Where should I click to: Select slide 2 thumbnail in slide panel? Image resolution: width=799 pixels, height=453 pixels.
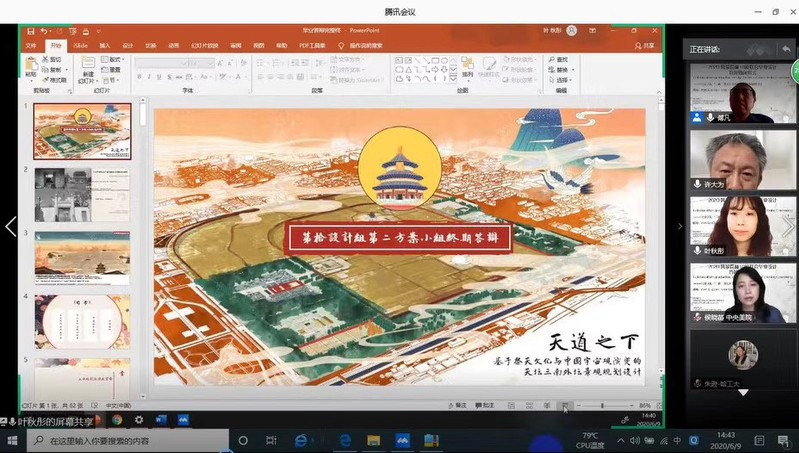coord(82,195)
